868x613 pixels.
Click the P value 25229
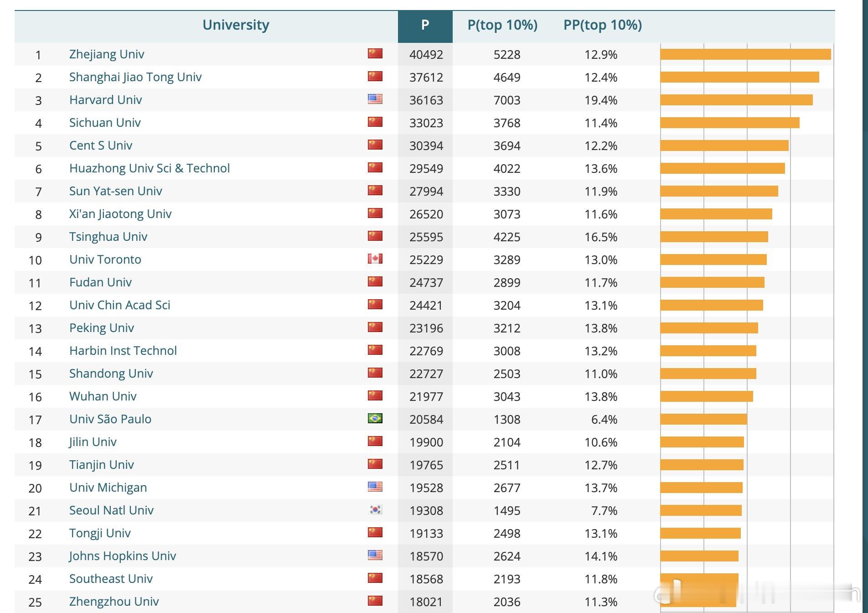pyautogui.click(x=426, y=260)
